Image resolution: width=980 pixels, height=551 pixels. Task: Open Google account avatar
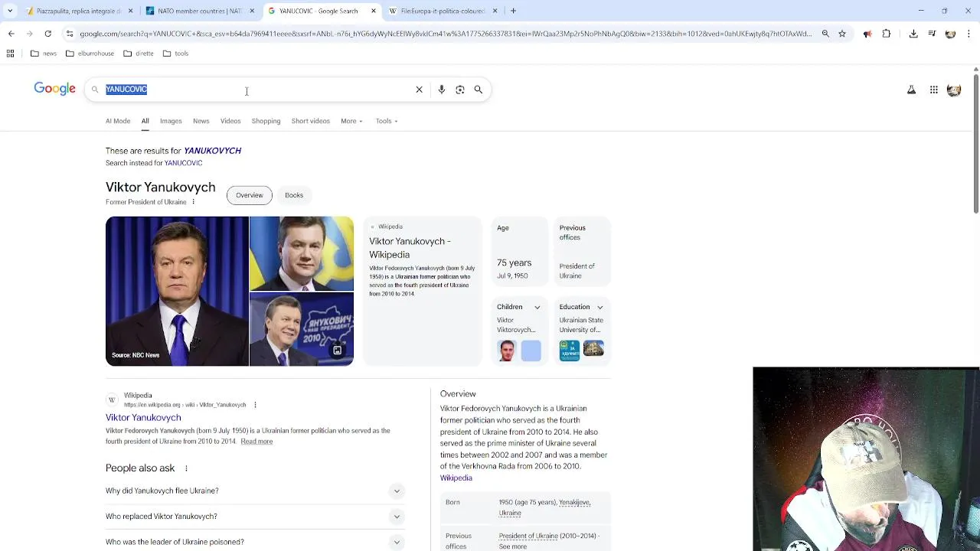pyautogui.click(x=954, y=90)
